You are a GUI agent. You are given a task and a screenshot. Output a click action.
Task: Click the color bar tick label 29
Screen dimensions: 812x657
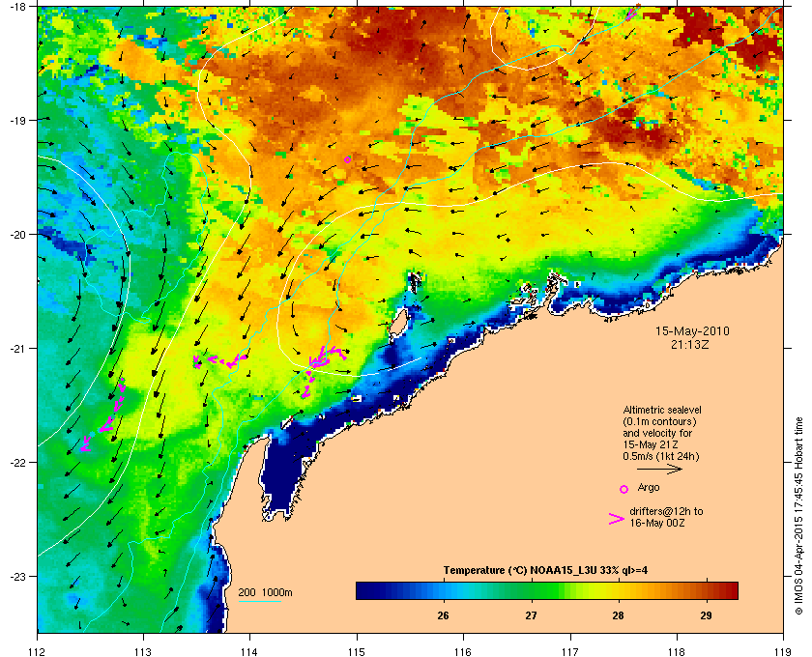click(x=706, y=615)
